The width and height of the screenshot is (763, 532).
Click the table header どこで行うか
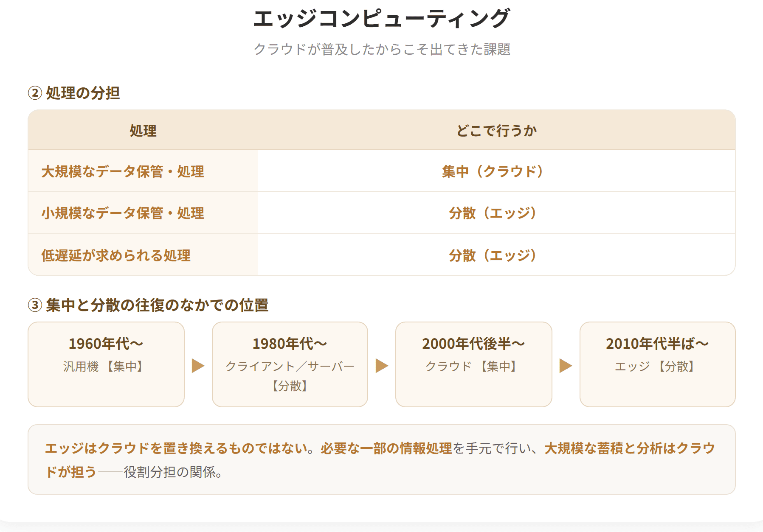496,131
